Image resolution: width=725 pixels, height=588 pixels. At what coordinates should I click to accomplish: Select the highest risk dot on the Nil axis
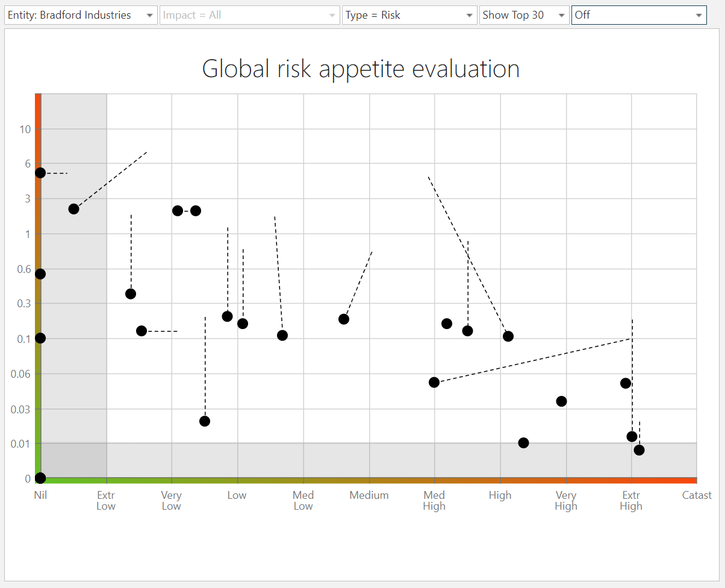coord(40,173)
